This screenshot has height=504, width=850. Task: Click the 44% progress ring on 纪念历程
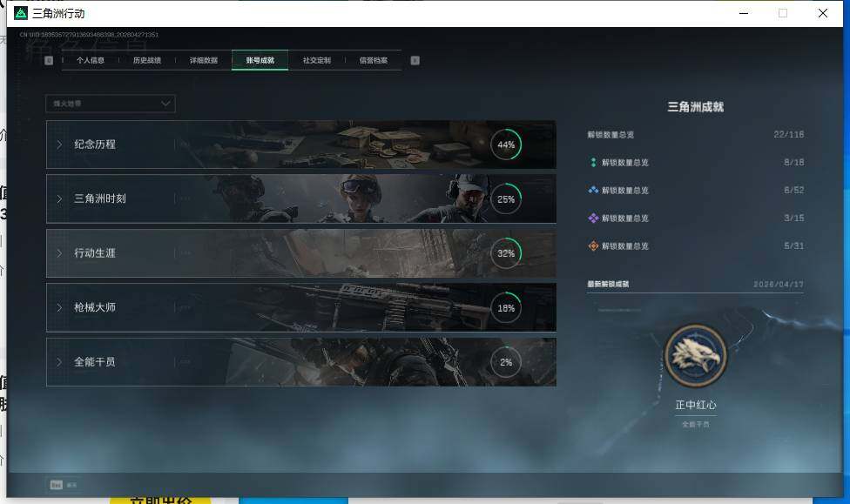[x=506, y=144]
